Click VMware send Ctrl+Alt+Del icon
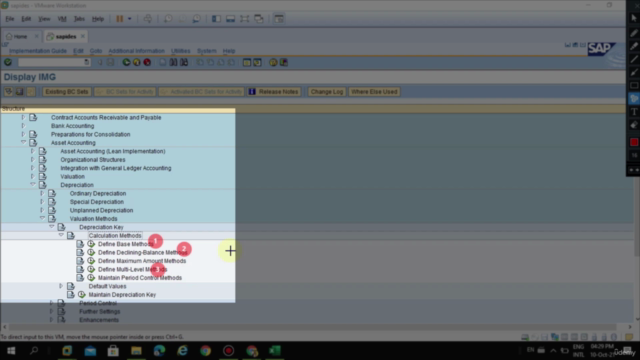640x360 pixels. click(148, 19)
